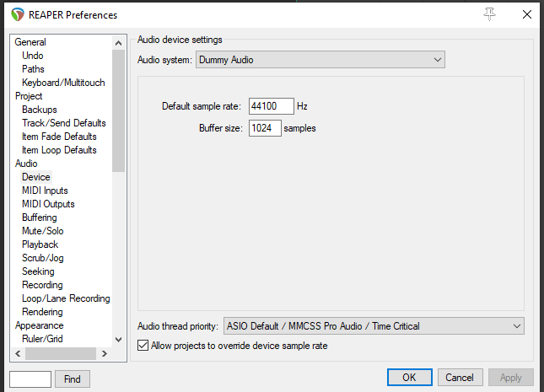Image resolution: width=544 pixels, height=392 pixels.
Task: Click the preferences search text box
Action: tap(30, 379)
